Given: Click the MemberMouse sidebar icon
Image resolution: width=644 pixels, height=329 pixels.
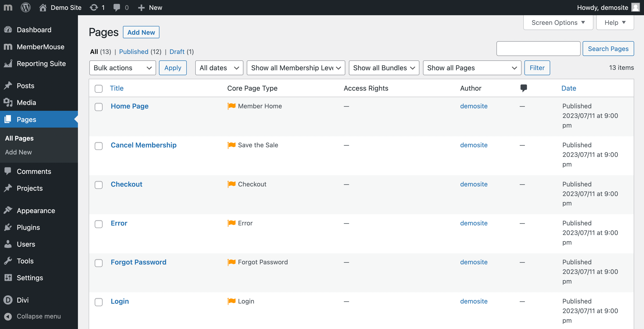Looking at the screenshot, I should click(8, 47).
